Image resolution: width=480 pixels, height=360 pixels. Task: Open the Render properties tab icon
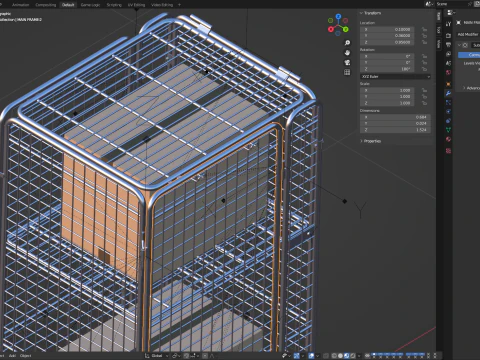tap(448, 35)
